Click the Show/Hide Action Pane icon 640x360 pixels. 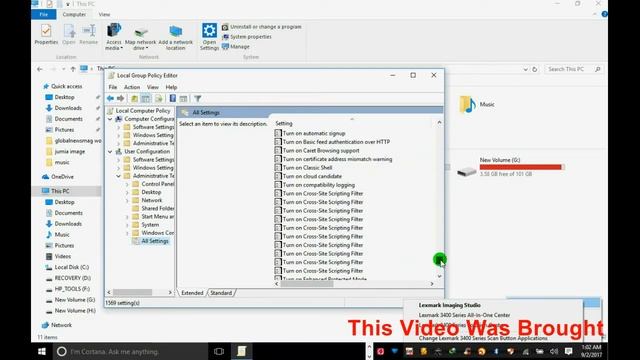184,98
